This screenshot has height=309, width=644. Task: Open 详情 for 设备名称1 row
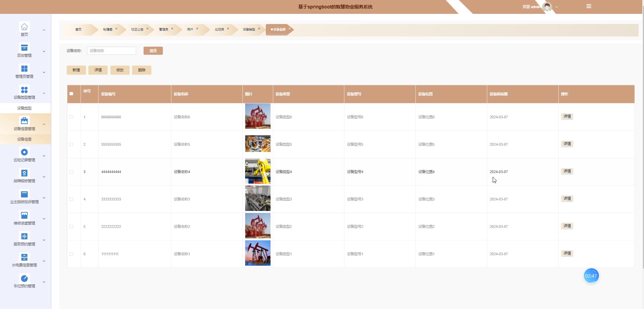pyautogui.click(x=567, y=254)
